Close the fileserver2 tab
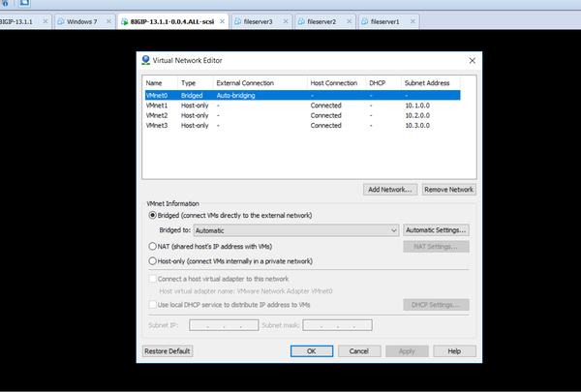 [349, 21]
